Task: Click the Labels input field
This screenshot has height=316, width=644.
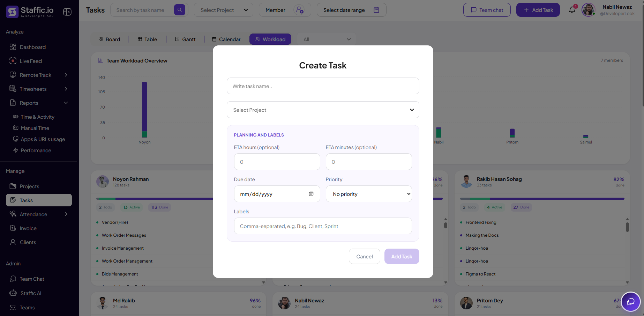Action: coord(323,226)
